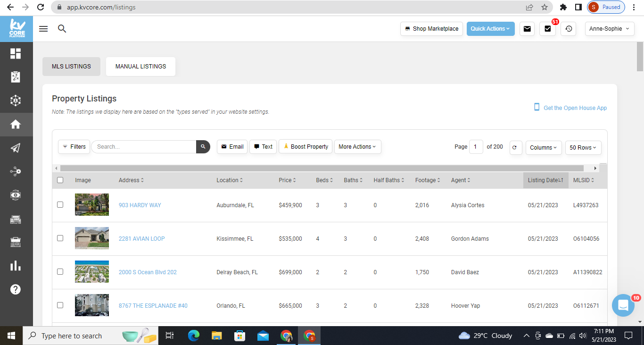The width and height of the screenshot is (644, 345).
Task: Open the bar chart reports icon
Action: click(16, 266)
